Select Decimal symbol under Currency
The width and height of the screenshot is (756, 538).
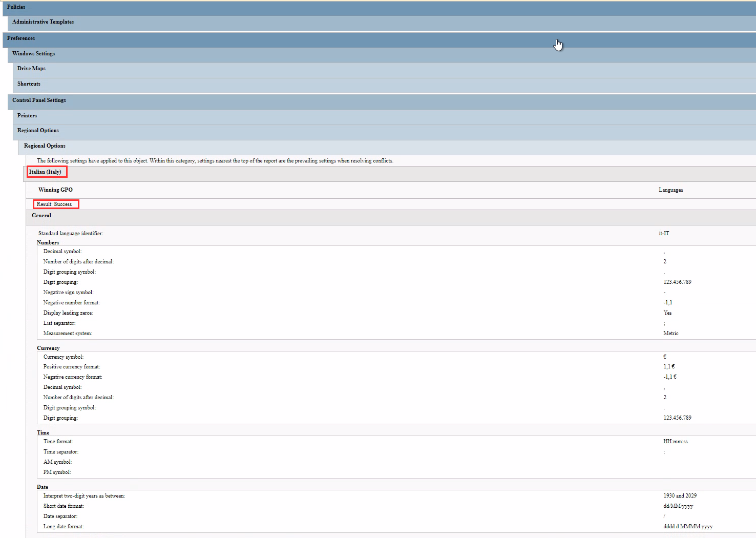coord(62,387)
